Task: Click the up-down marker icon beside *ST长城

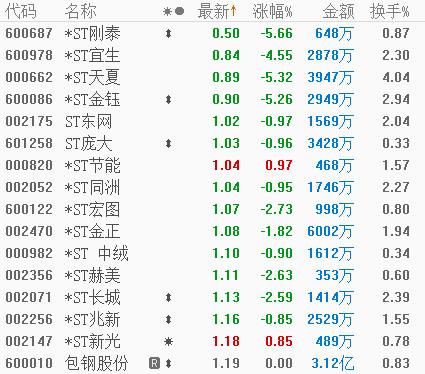Action: (x=168, y=297)
